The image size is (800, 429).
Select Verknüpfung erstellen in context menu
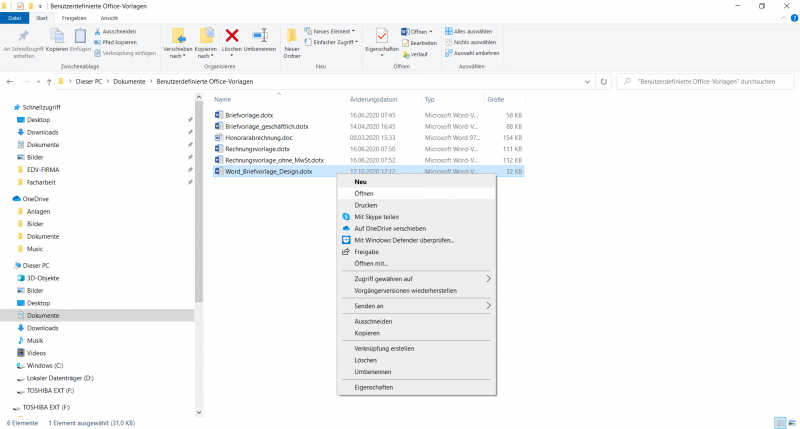[384, 349]
